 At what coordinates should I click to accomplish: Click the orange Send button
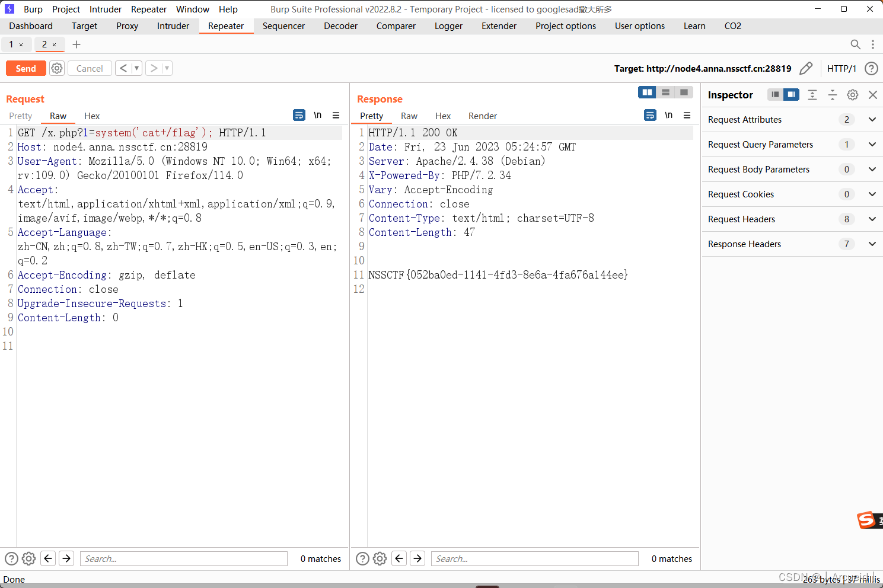25,68
